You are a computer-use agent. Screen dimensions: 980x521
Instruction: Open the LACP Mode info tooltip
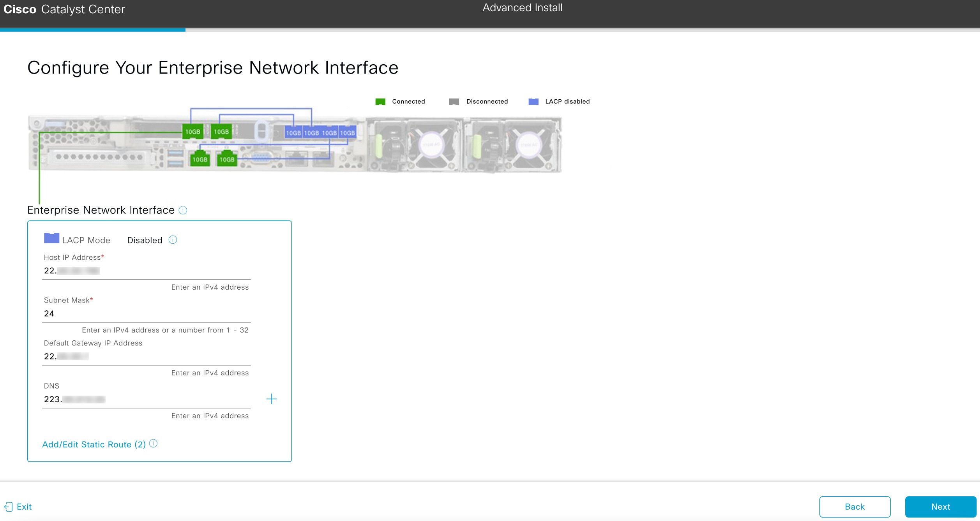(173, 240)
